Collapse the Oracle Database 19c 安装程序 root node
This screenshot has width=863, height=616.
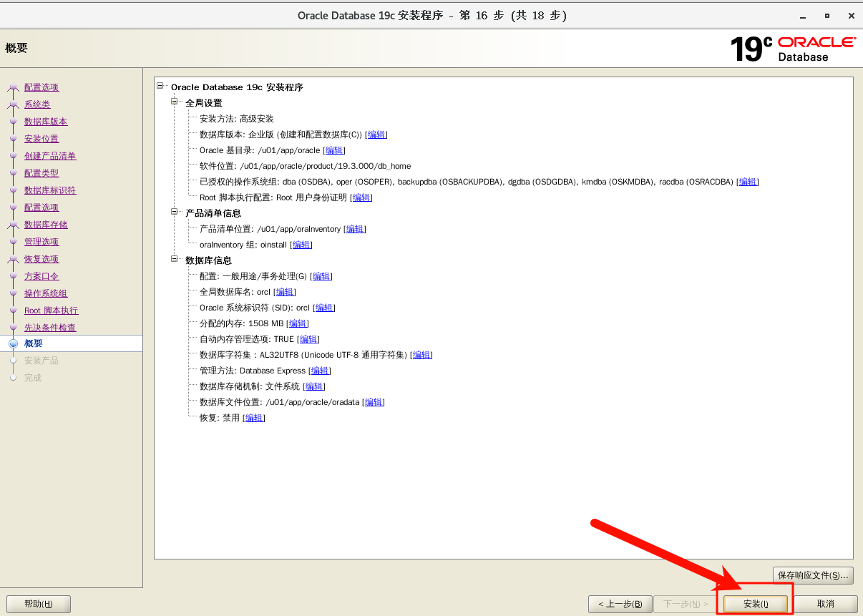click(x=160, y=87)
